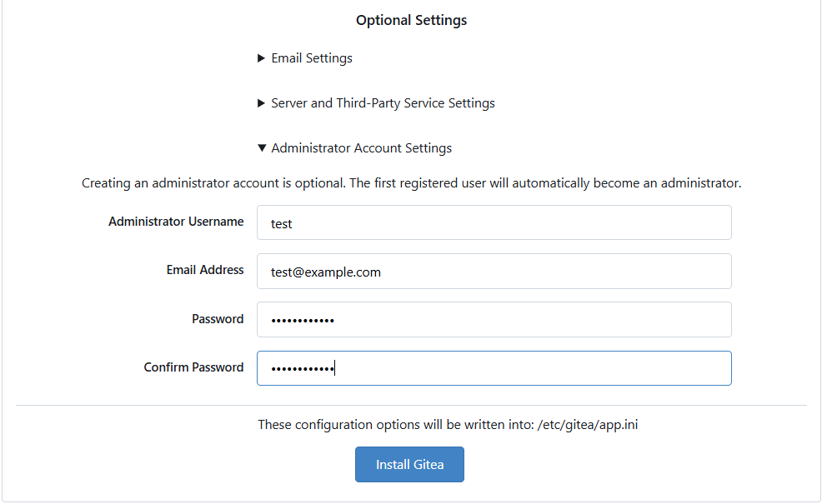Click the Confirm Password field

pos(494,368)
